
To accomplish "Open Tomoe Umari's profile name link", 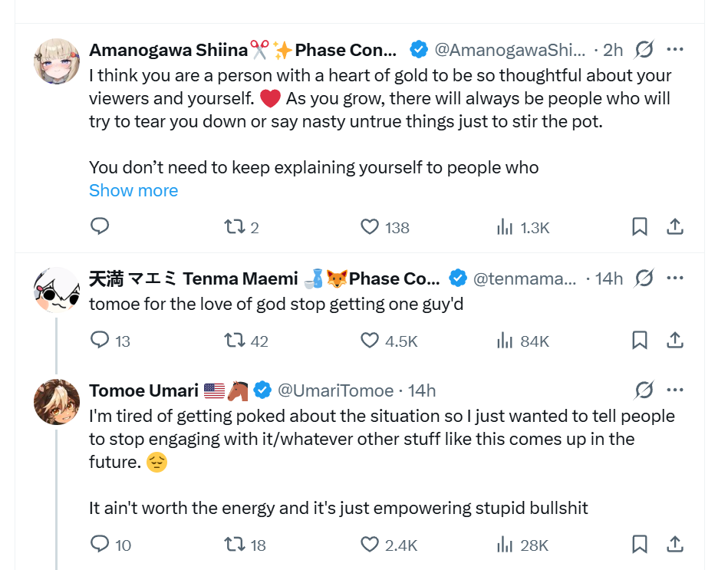I will click(x=143, y=390).
